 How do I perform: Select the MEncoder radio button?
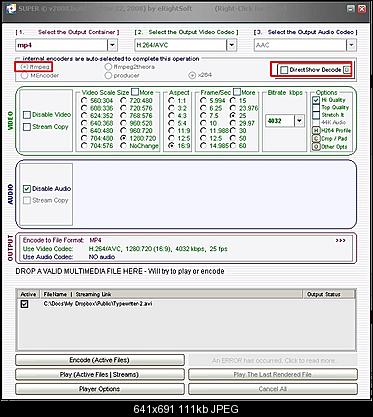point(24,76)
